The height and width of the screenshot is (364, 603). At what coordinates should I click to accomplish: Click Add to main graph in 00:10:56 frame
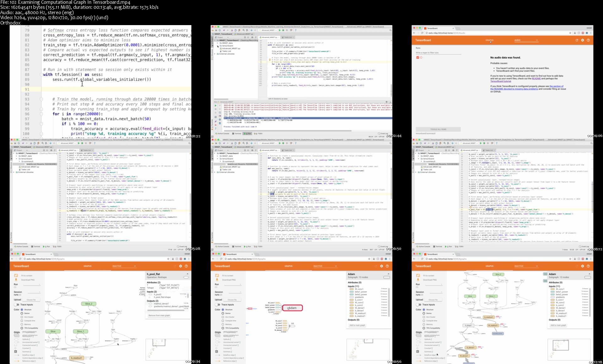point(357,325)
